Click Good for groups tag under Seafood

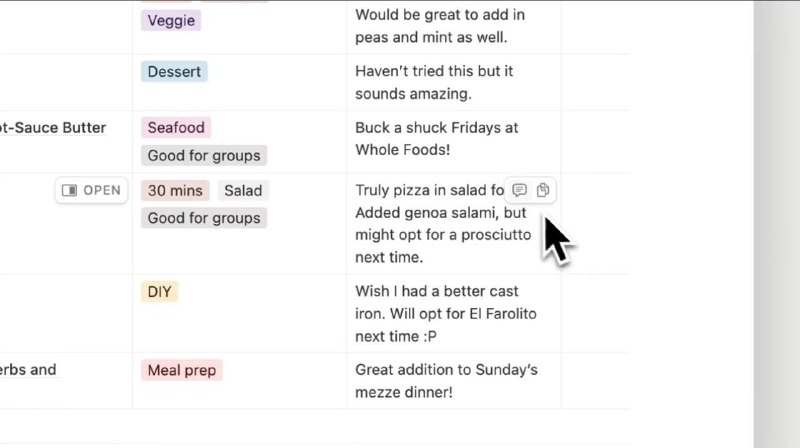204,155
